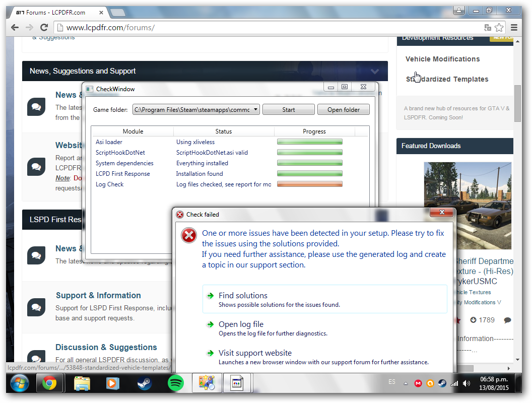Select LCPD First Response module row
Image resolution: width=532 pixels, height=403 pixels.
click(230, 174)
